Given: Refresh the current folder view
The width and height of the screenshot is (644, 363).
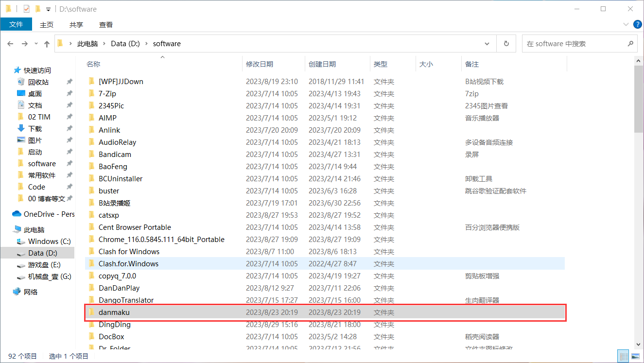Looking at the screenshot, I should 506,44.
